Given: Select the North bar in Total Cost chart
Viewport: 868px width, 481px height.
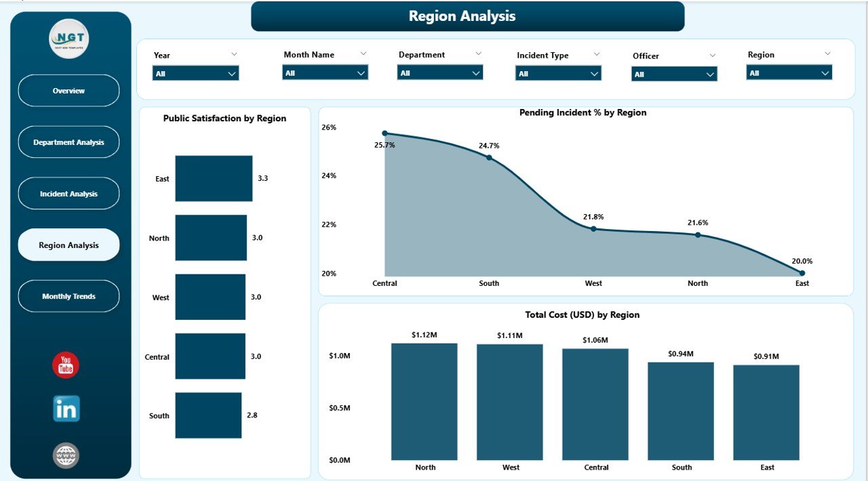Looking at the screenshot, I should pos(425,401).
